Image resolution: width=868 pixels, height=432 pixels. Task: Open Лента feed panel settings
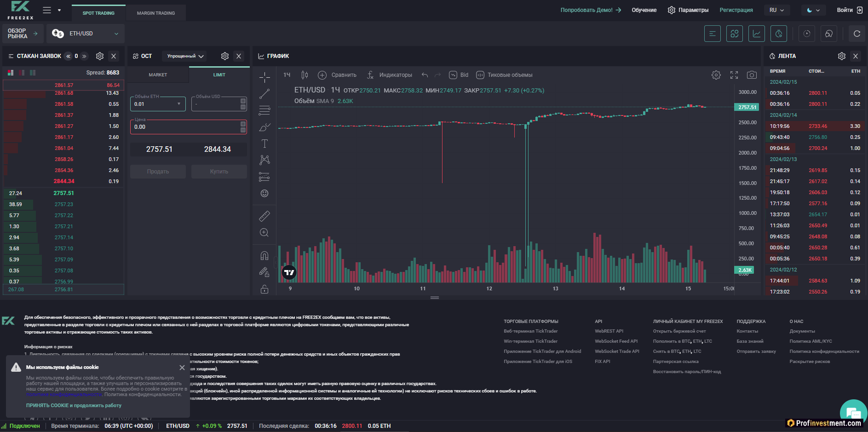click(x=842, y=56)
